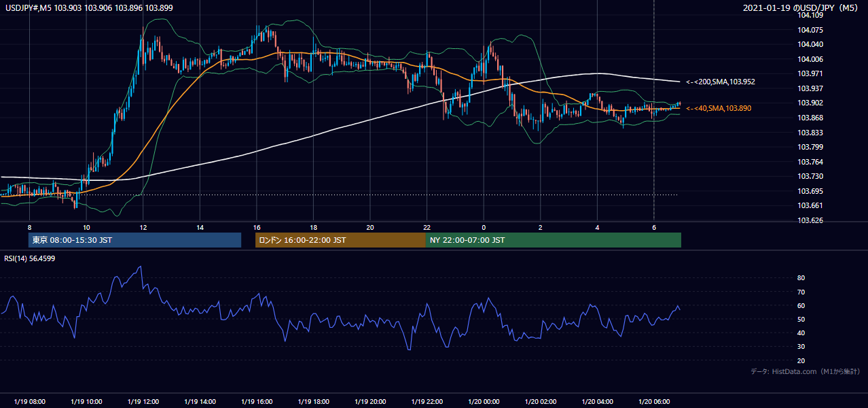This screenshot has width=868, height=408.
Task: Click RSI axis level 80
Action: (x=801, y=278)
